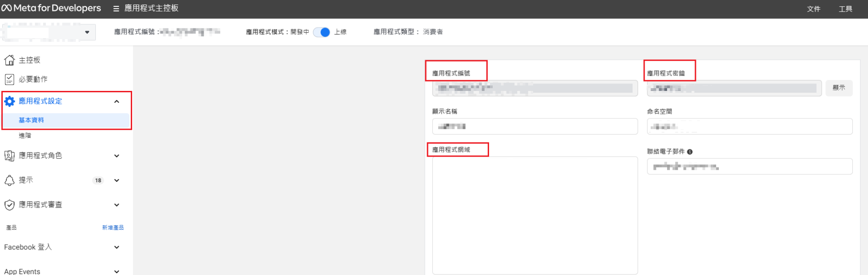868x275 pixels.
Task: Click the Meta for Developers logo
Action: (x=51, y=8)
